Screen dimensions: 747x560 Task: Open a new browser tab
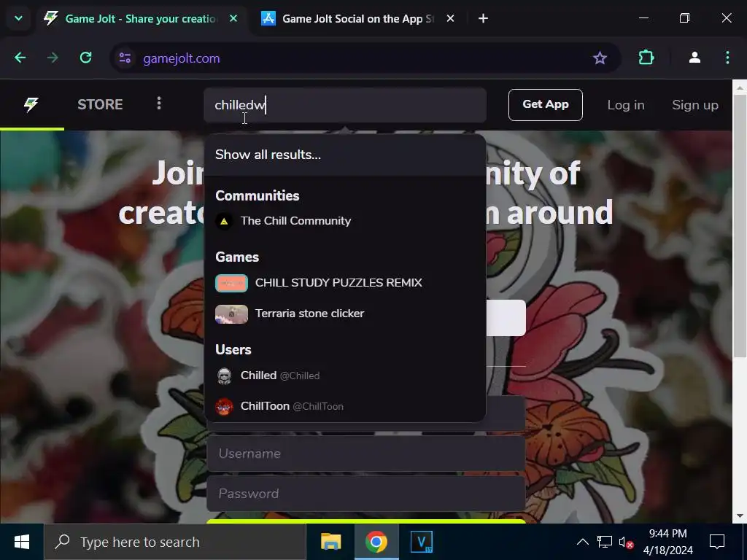point(483,18)
